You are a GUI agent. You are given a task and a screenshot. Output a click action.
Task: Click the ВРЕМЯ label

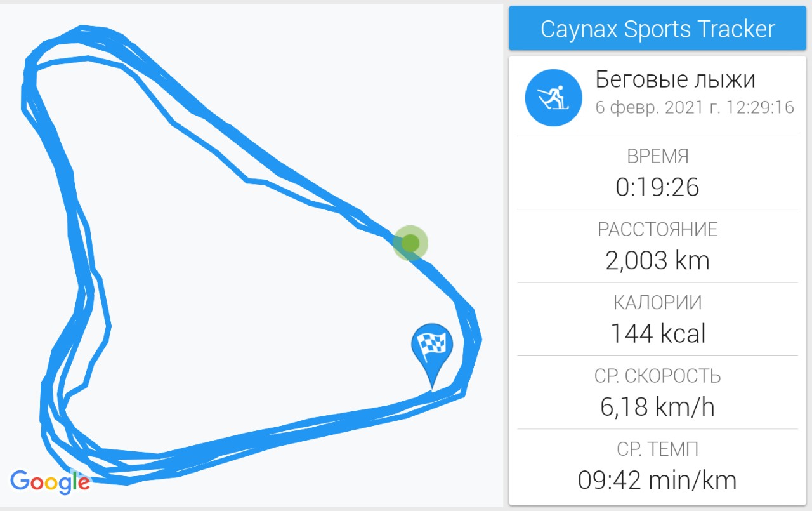[x=657, y=156]
